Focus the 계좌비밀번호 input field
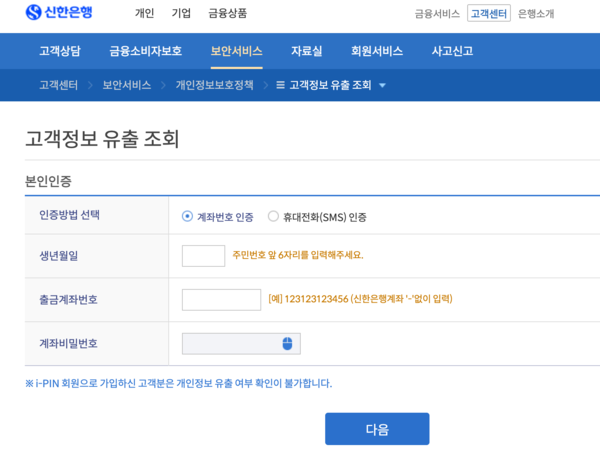600x458 pixels. click(241, 344)
